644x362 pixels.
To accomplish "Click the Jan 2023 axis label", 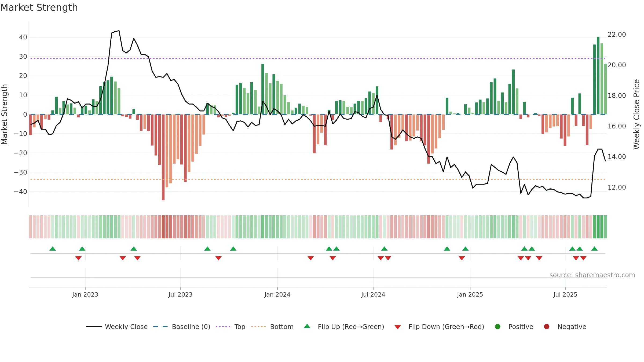I will tap(85, 295).
